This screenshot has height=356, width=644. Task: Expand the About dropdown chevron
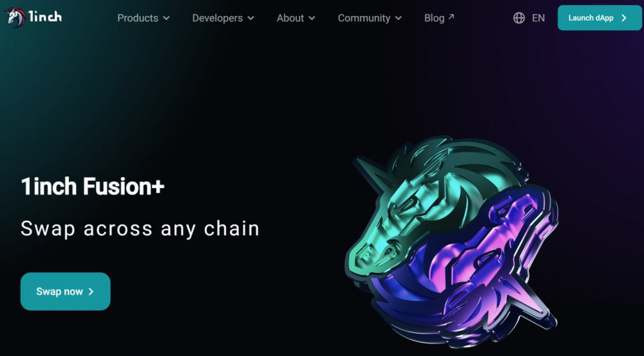[312, 18]
